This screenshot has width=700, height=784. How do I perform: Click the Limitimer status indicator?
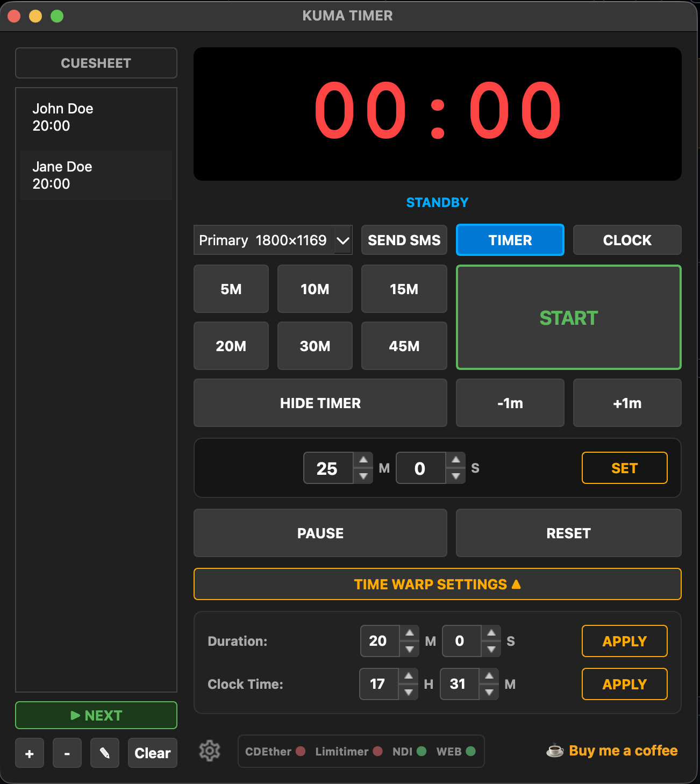[x=378, y=751]
